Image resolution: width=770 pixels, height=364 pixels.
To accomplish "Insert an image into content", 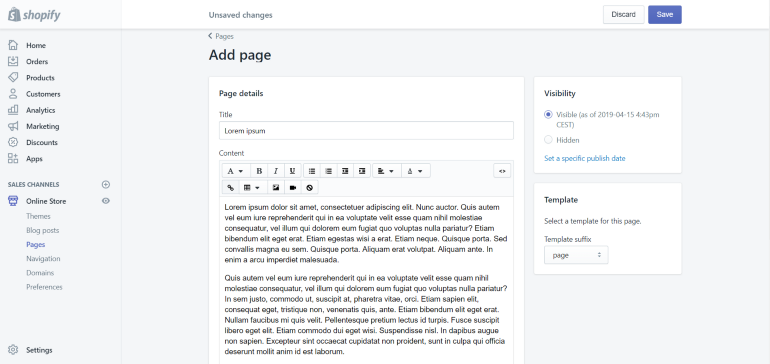I will coord(276,187).
